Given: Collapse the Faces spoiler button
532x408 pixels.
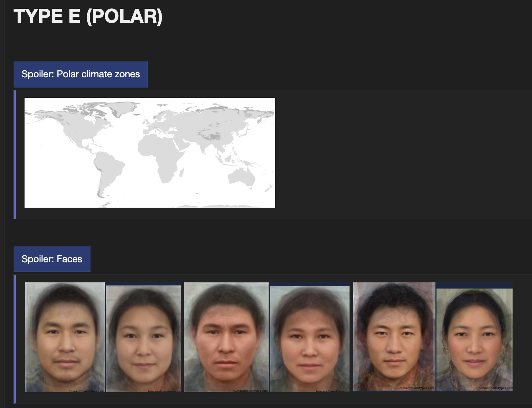Looking at the screenshot, I should point(52,259).
